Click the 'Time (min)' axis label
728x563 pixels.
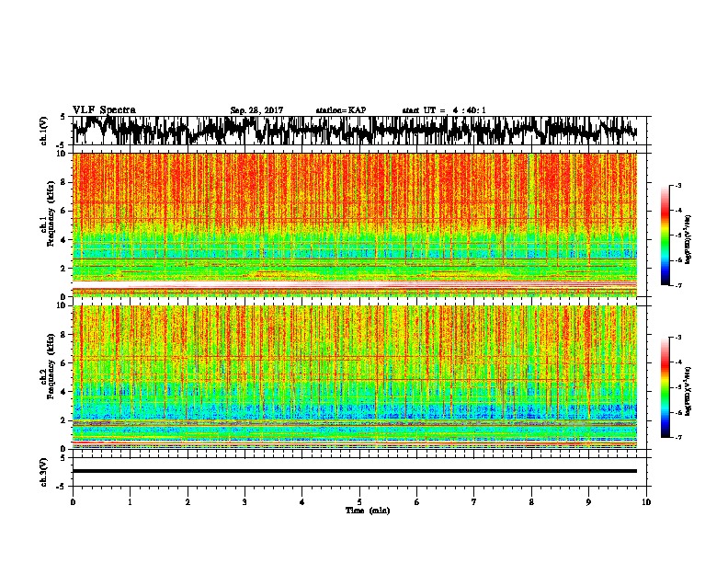coord(368,511)
